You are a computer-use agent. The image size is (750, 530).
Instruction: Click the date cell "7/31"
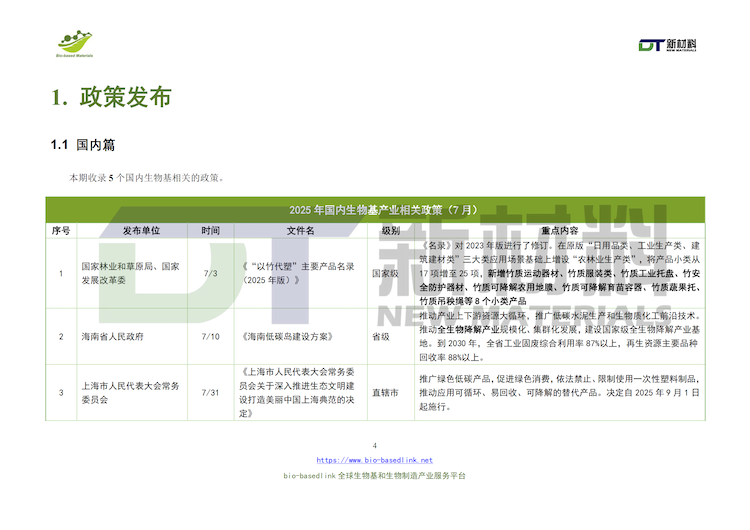click(x=210, y=393)
